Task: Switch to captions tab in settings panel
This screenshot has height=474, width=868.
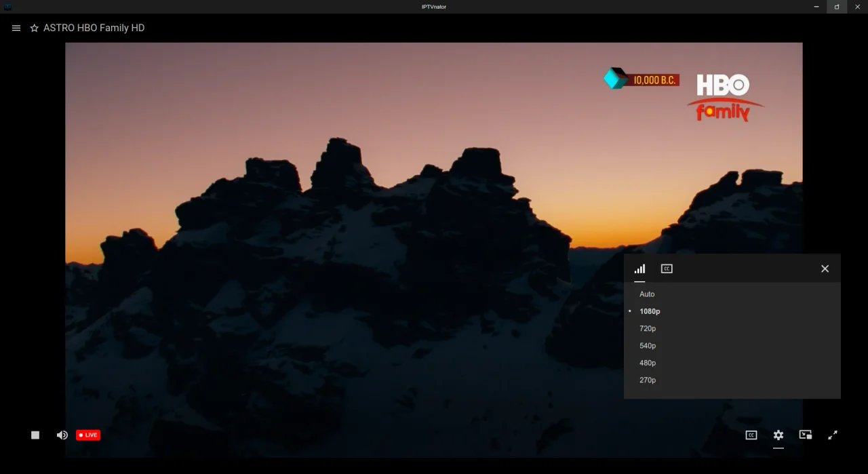Action: coord(667,269)
